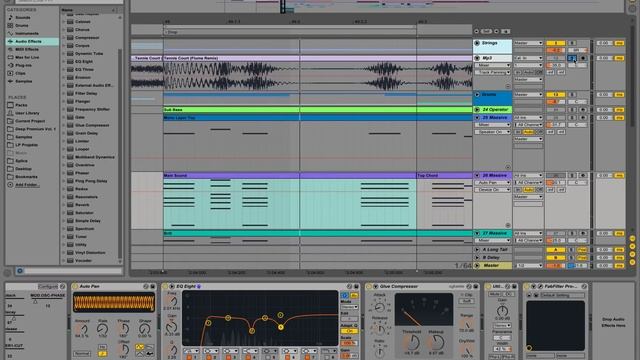640x360 pixels.
Task: Set 26 Massive monitoring to Off
Action: (539, 190)
